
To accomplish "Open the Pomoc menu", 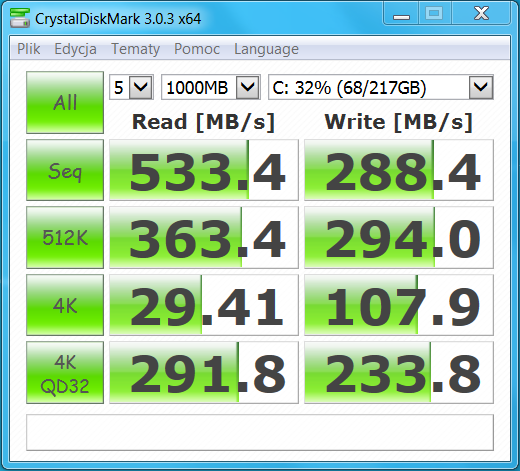I will tap(197, 49).
